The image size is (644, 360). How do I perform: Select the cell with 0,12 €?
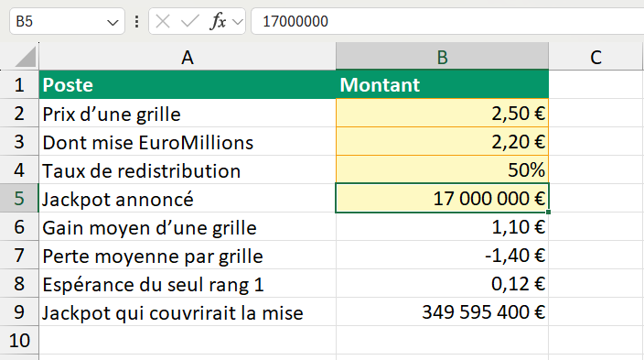pyautogui.click(x=443, y=283)
